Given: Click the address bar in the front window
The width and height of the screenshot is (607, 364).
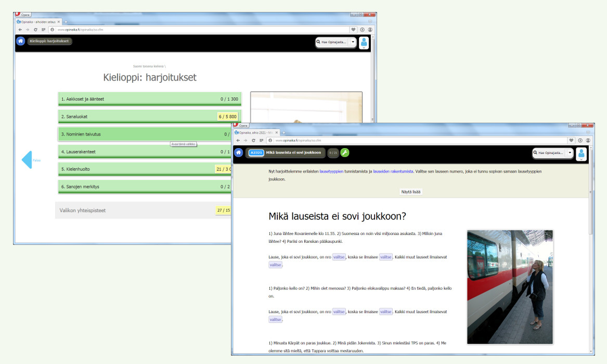Looking at the screenshot, I should pyautogui.click(x=420, y=140).
